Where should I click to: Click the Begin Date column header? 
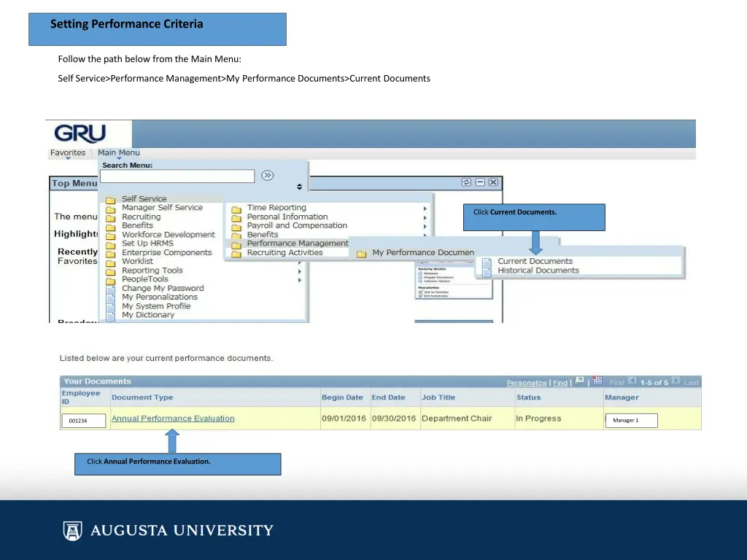342,397
